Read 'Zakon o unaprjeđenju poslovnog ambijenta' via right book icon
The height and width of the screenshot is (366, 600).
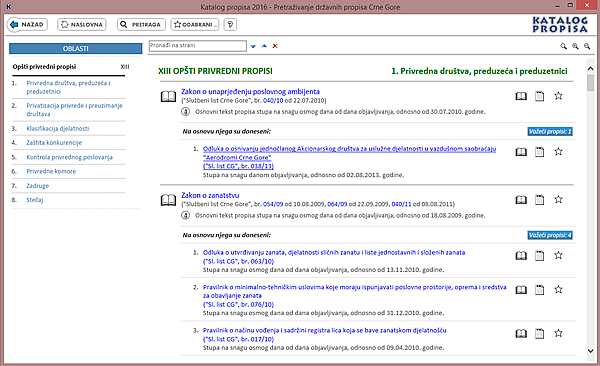[521, 96]
